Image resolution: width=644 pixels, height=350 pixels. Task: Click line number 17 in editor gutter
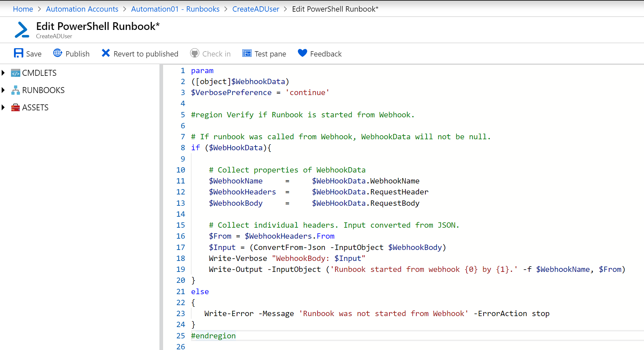point(180,247)
